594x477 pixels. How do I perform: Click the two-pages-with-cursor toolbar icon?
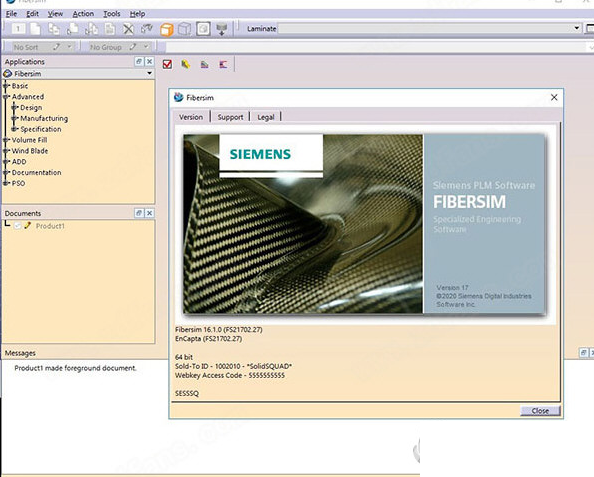(x=91, y=29)
